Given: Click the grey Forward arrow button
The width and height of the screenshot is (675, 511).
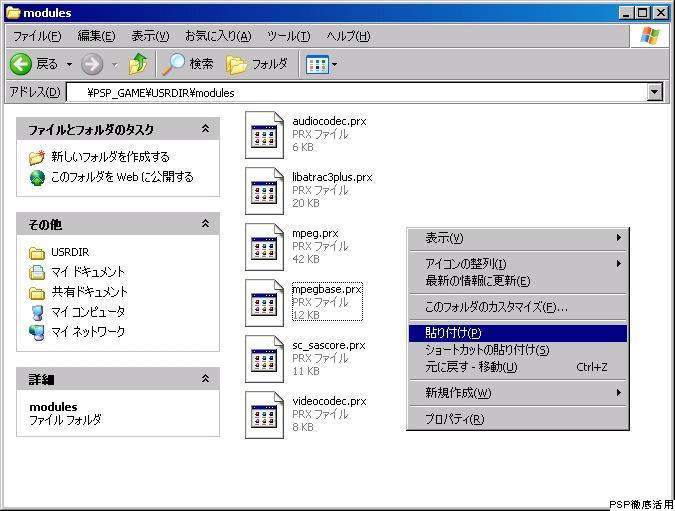Looking at the screenshot, I should pos(92,65).
